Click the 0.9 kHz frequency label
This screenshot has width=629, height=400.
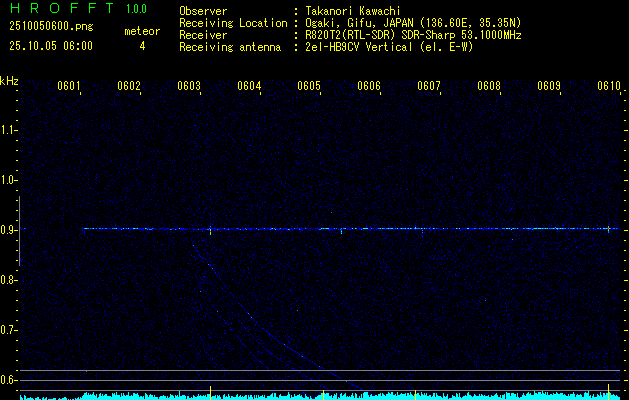pyautogui.click(x=8, y=230)
